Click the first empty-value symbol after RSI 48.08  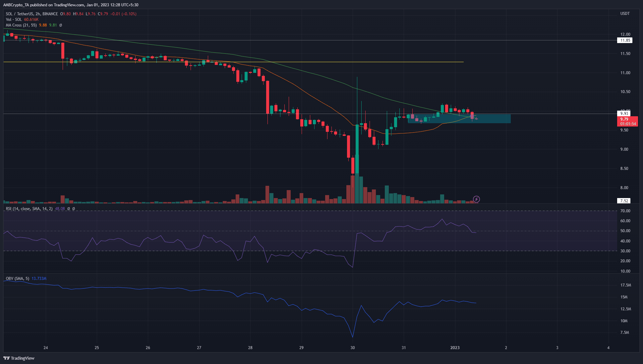tap(69, 209)
